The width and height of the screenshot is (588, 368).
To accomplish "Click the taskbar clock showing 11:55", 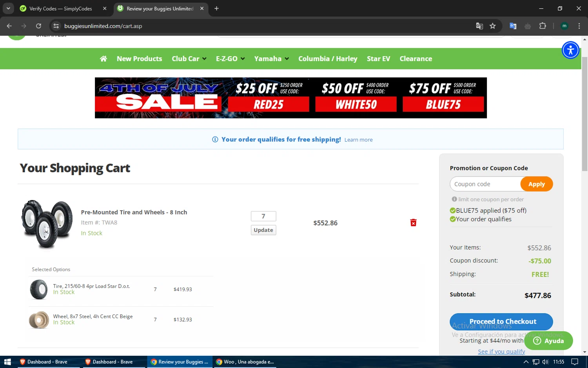I will point(559,362).
